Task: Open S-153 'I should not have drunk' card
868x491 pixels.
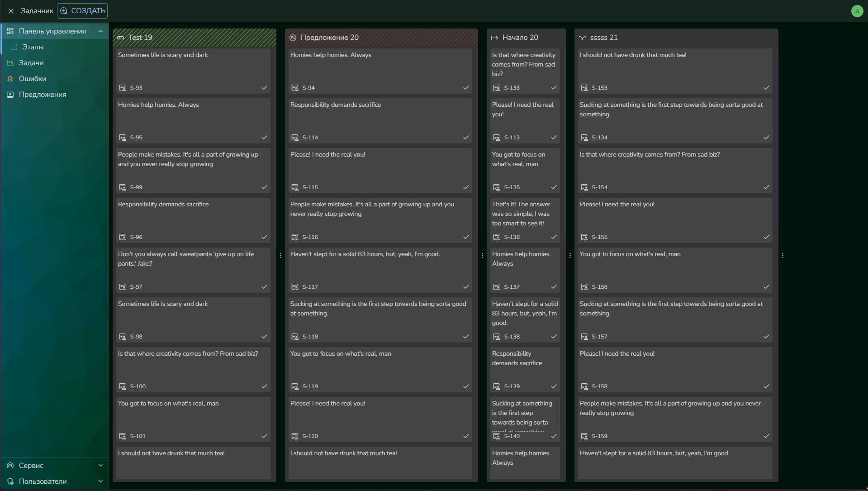Action: coord(675,71)
